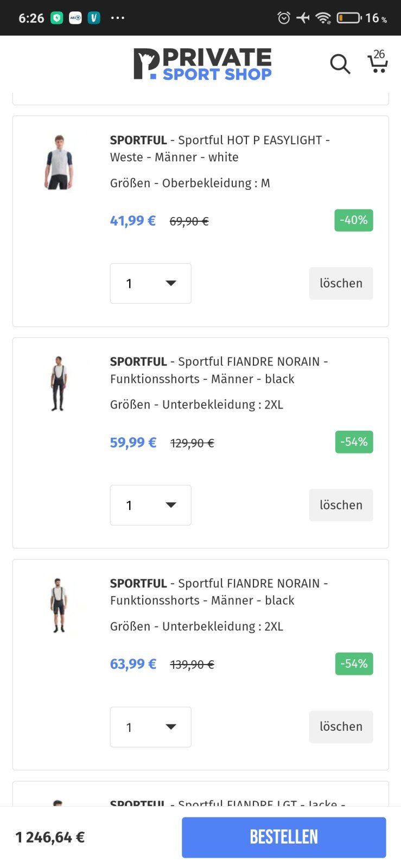The width and height of the screenshot is (401, 868).
Task: Open the long bib tights product thumbnail
Action: (59, 384)
